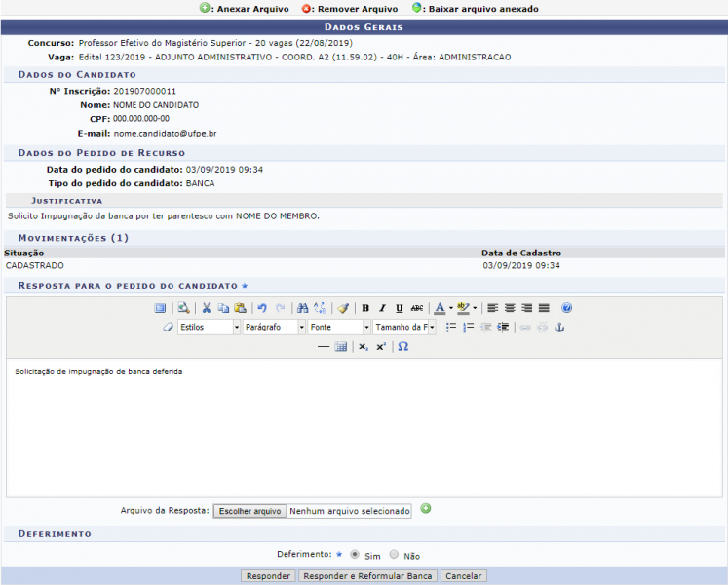Click Responder e Reformular Banca button
728x585 pixels.
pyautogui.click(x=367, y=576)
